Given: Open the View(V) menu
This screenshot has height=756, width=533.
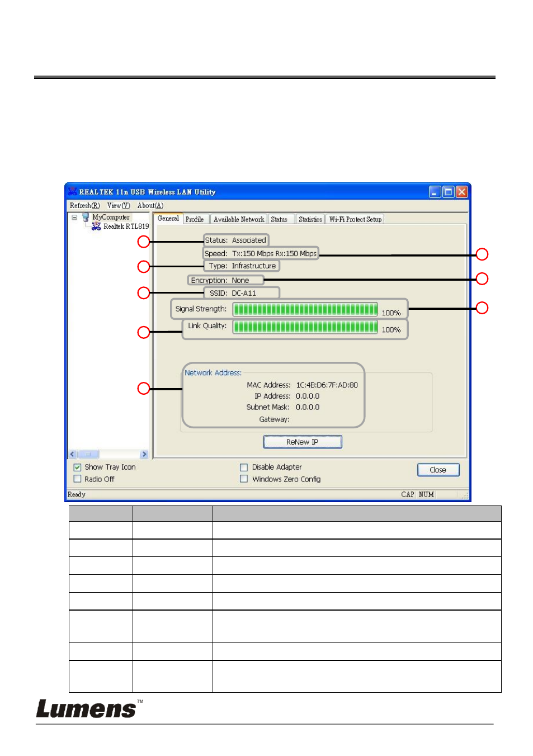Looking at the screenshot, I should (119, 206).
